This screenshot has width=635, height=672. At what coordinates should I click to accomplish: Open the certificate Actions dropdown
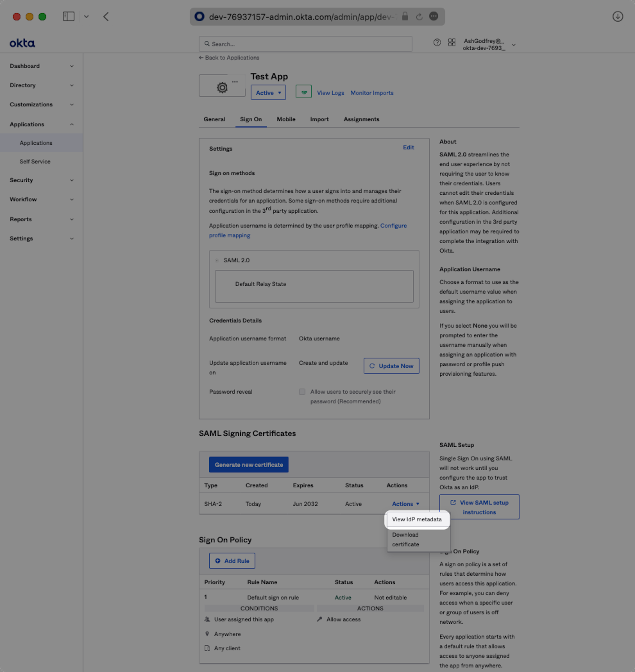405,504
